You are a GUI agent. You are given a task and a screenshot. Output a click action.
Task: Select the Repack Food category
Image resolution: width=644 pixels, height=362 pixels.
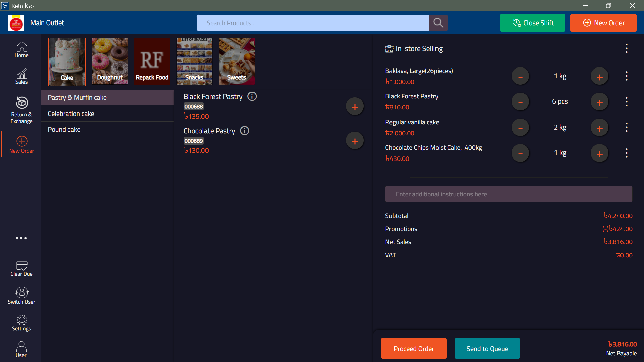(152, 61)
